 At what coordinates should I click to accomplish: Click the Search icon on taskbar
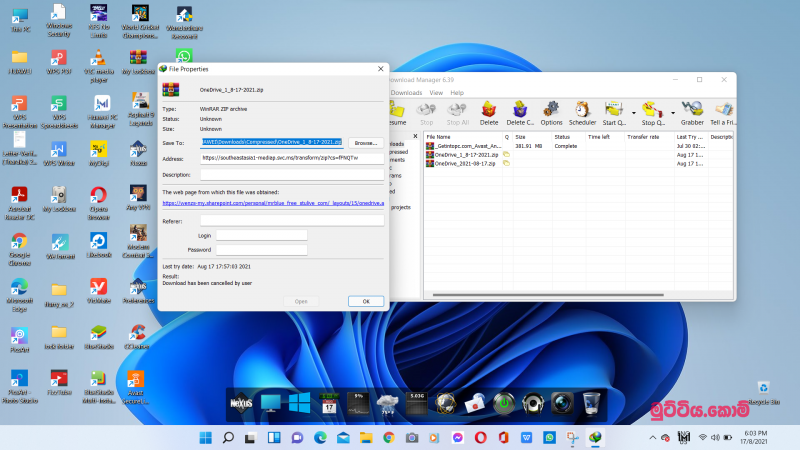point(228,437)
